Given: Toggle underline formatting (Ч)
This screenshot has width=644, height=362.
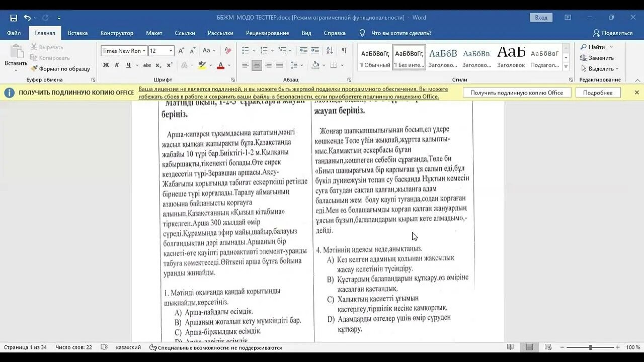Looking at the screenshot, I should pos(128,65).
